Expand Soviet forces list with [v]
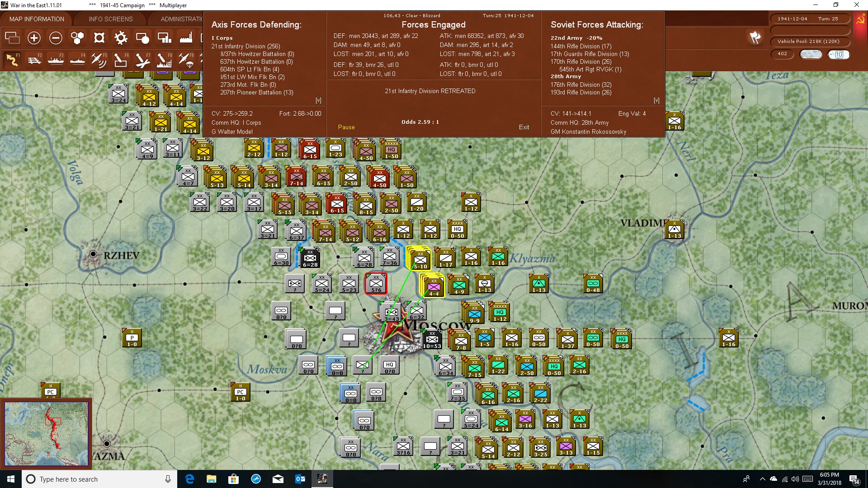Image resolution: width=868 pixels, height=488 pixels. click(x=656, y=100)
